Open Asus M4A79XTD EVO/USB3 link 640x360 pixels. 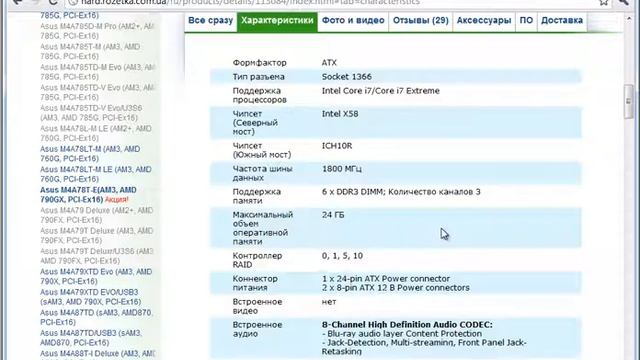click(x=91, y=297)
